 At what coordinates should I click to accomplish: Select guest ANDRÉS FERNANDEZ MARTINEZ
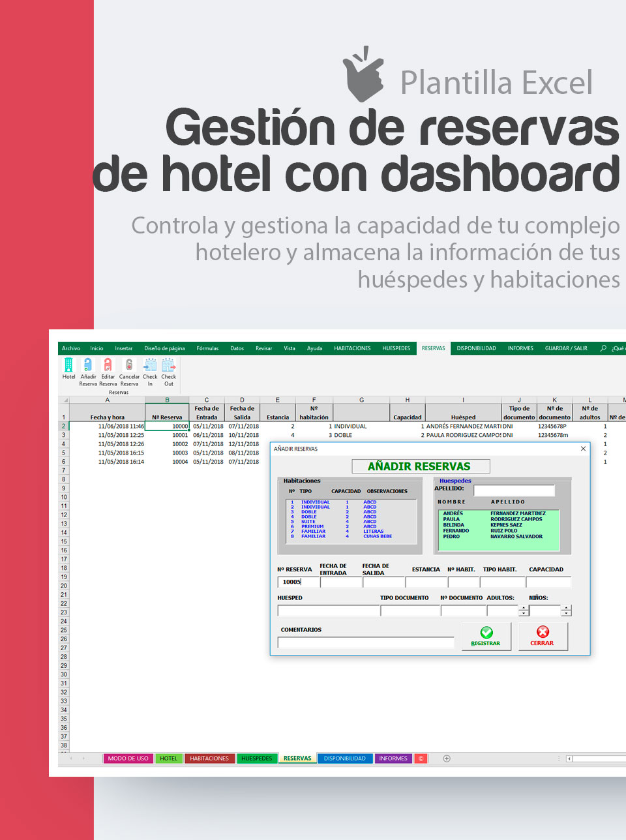(498, 513)
